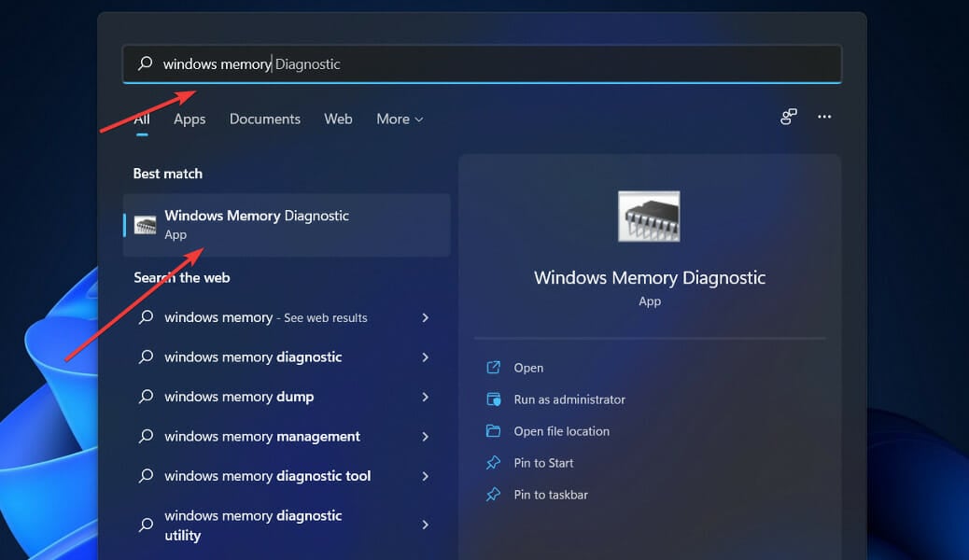Open the three-dot options menu

pos(824,117)
